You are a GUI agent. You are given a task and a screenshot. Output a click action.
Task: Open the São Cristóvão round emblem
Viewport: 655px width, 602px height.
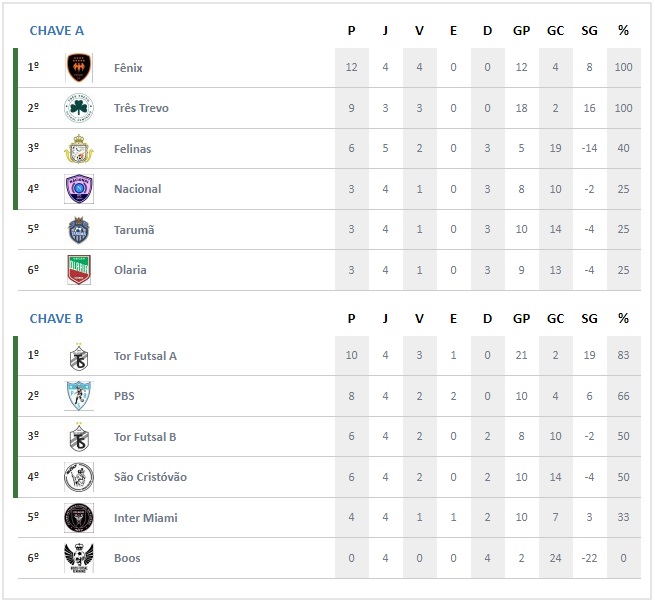point(79,477)
